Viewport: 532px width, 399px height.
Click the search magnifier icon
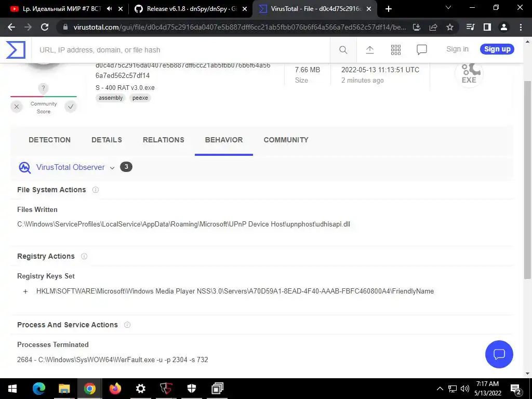343,50
